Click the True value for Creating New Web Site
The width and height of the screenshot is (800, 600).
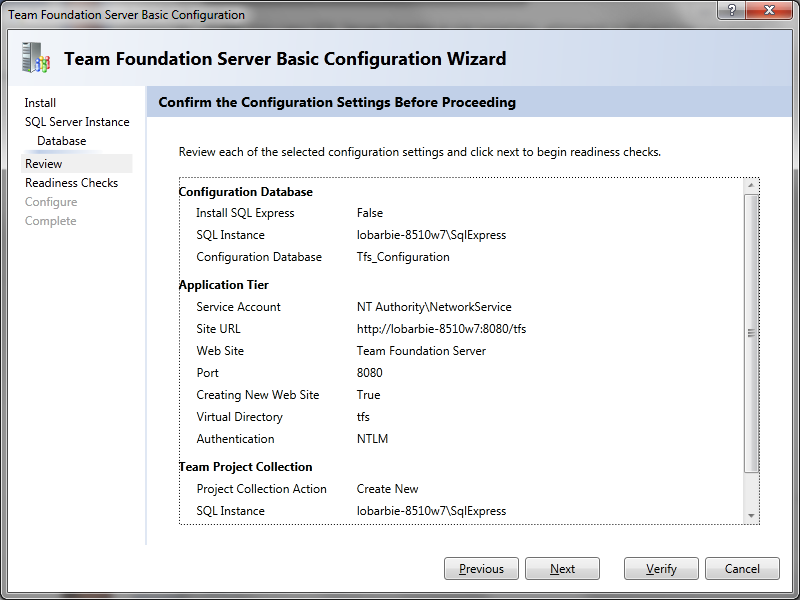[368, 395]
